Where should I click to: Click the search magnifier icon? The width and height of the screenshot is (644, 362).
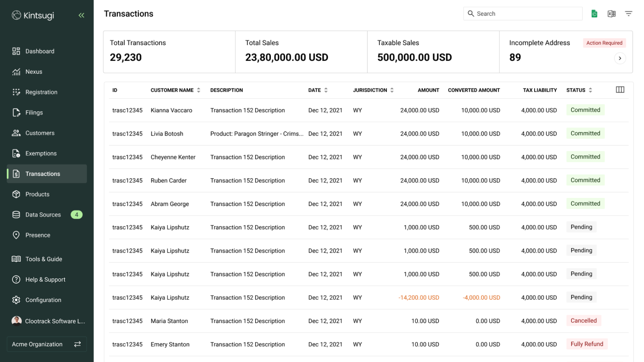[x=471, y=14]
